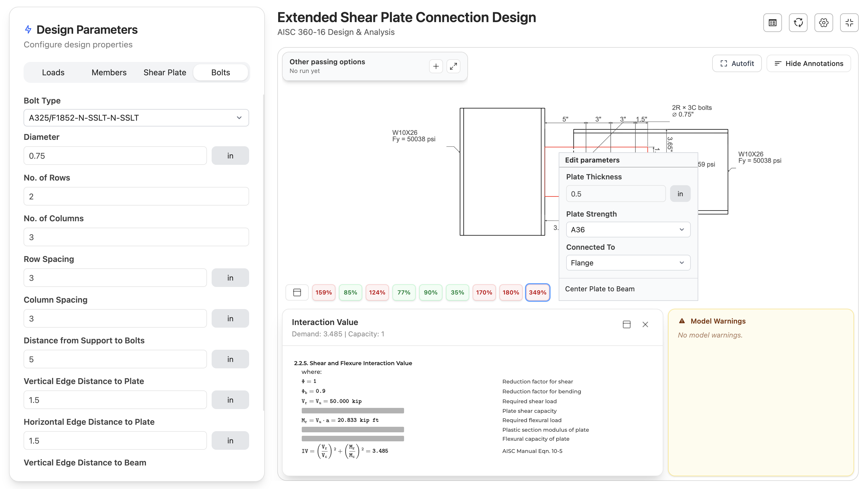Switch to the Loads tab
The width and height of the screenshot is (868, 489).
[x=53, y=72]
